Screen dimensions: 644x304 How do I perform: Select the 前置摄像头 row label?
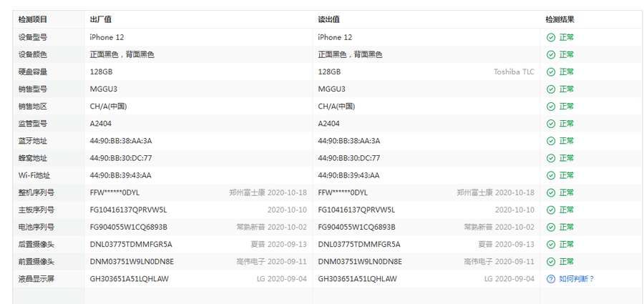36,262
